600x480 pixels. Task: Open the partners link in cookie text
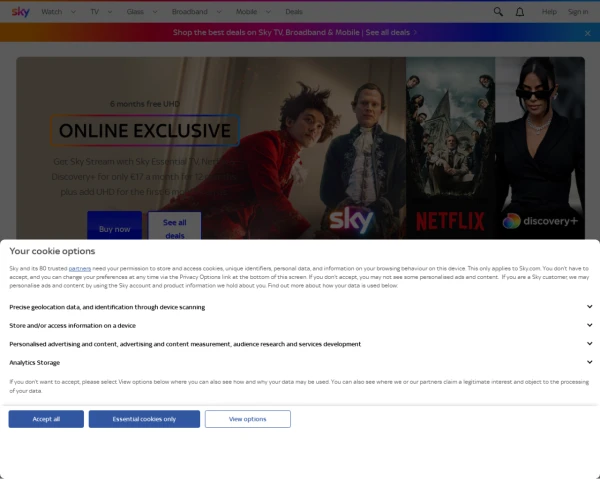pyautogui.click(x=80, y=269)
